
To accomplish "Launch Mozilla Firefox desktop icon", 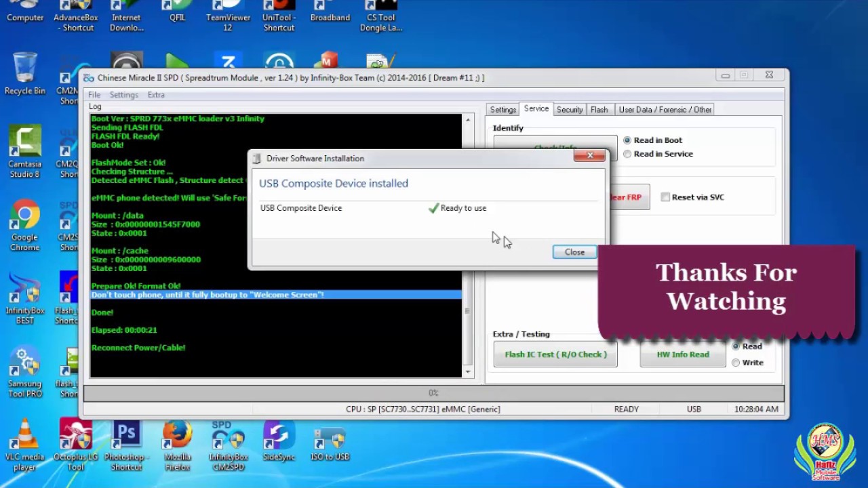I will [178, 445].
